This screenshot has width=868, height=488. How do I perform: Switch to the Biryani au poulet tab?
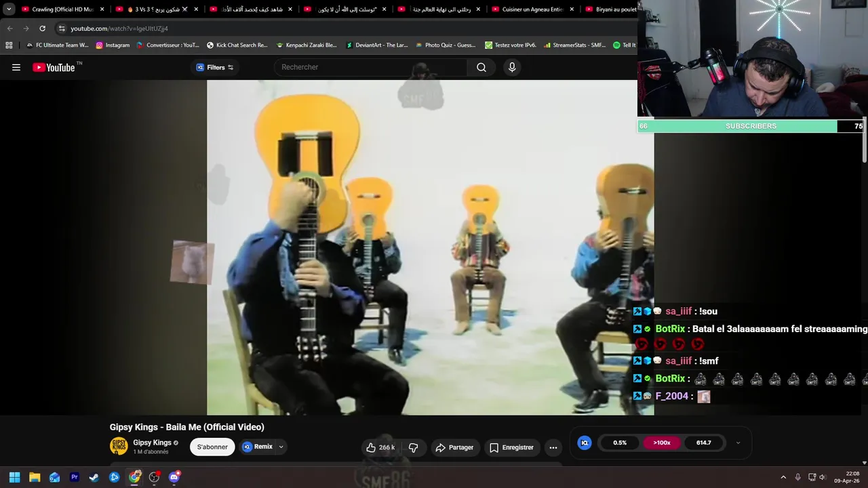click(610, 9)
